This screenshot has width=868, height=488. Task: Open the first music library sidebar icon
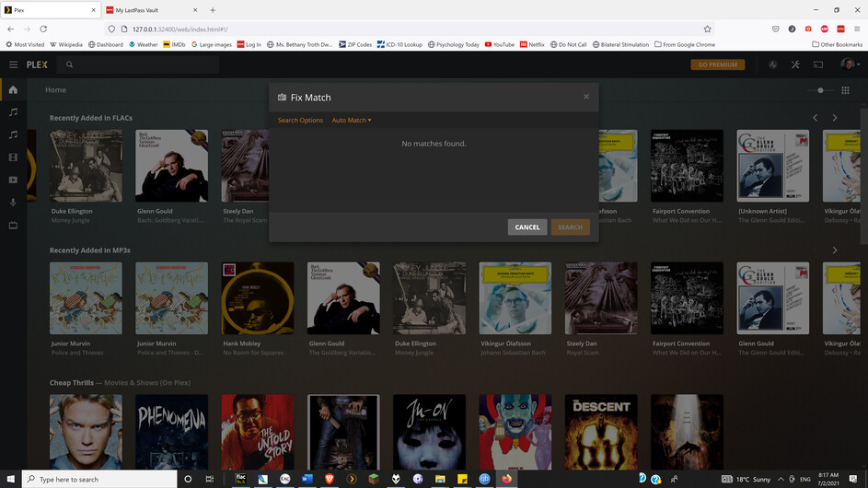point(13,112)
